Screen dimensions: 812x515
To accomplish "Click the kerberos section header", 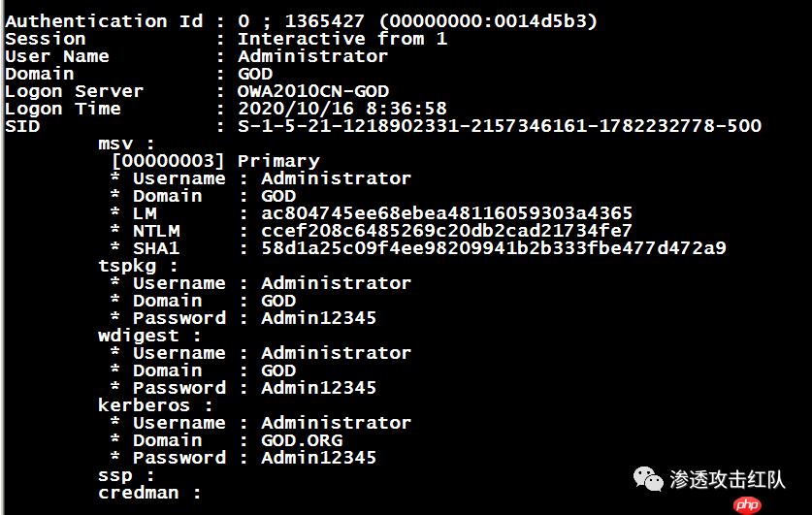I will (155, 405).
